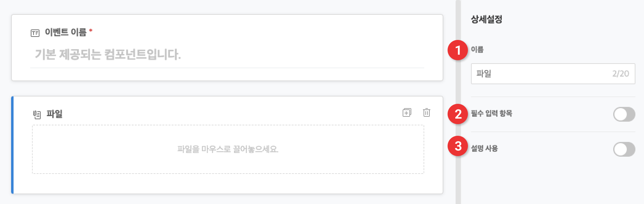Image resolution: width=644 pixels, height=204 pixels.
Task: Click the 설명 사용 label
Action: (x=484, y=148)
